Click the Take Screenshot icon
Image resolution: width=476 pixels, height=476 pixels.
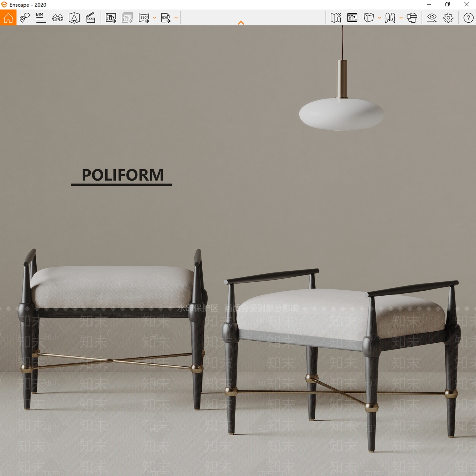(x=111, y=18)
